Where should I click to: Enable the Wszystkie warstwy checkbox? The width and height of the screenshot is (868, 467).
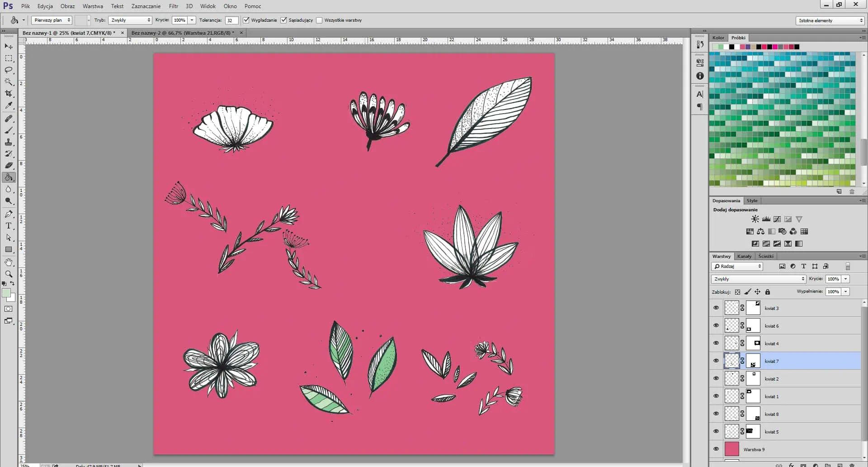pos(319,20)
